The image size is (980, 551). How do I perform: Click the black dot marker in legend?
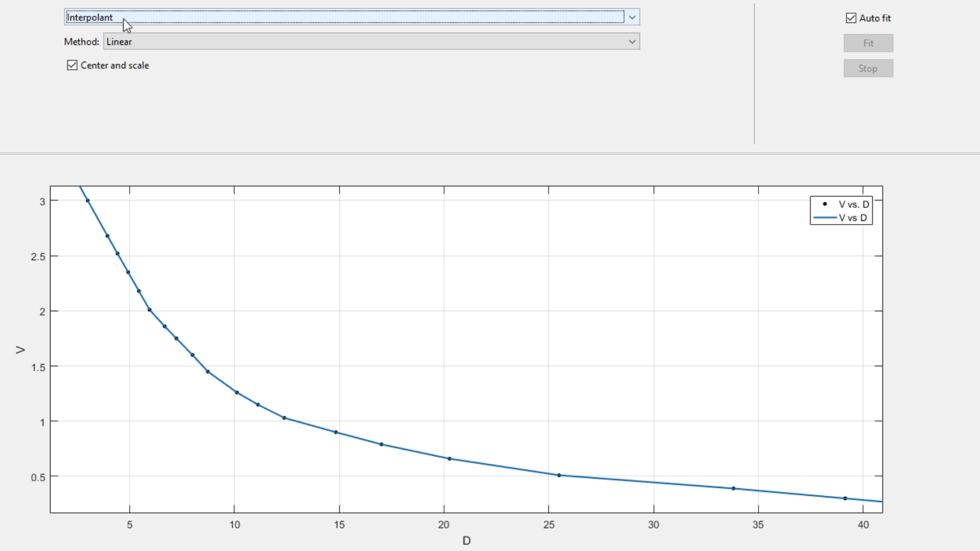click(x=825, y=204)
